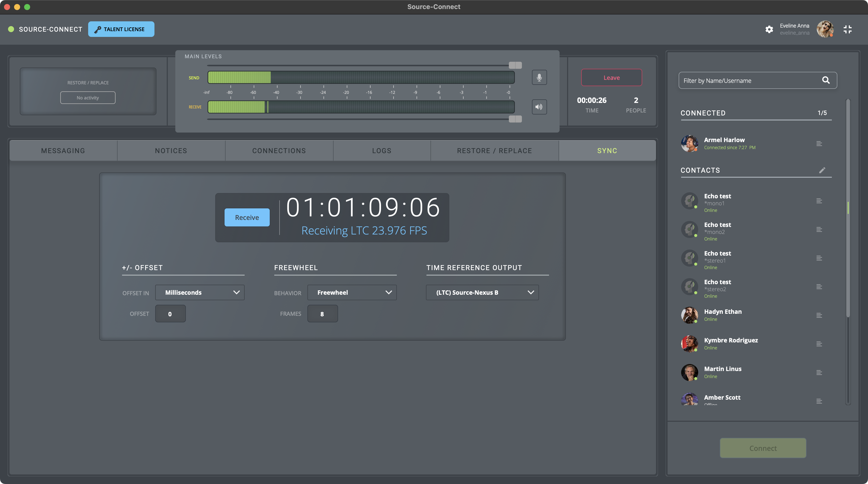Click the Talent License button
The image size is (868, 484).
pos(121,29)
